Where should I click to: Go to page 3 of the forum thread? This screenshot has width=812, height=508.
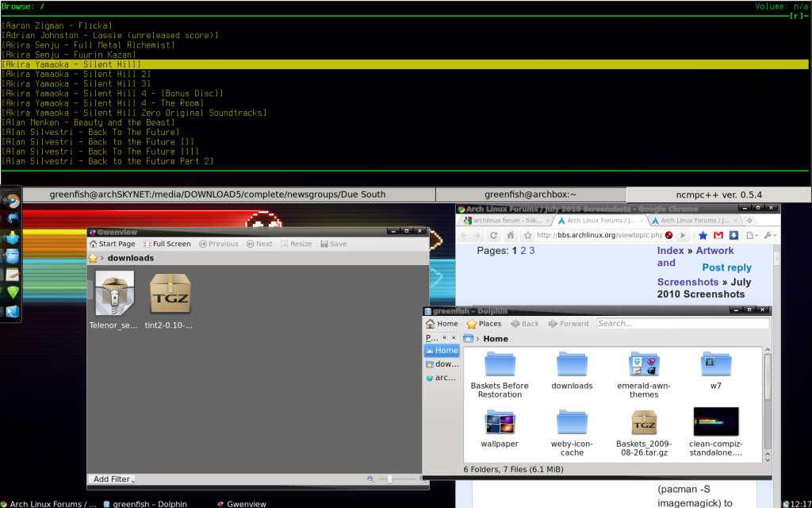532,250
